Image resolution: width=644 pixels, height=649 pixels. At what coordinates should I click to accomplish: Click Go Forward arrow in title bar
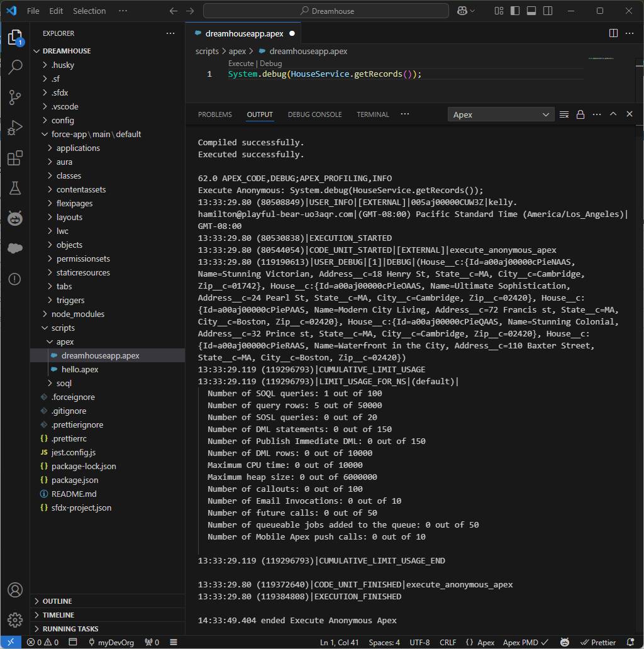(190, 11)
